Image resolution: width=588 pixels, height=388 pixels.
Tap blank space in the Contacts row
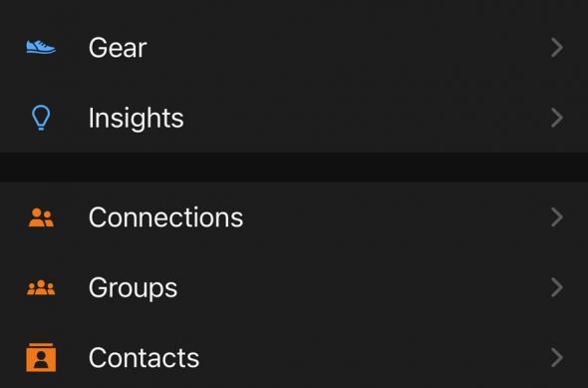375,358
